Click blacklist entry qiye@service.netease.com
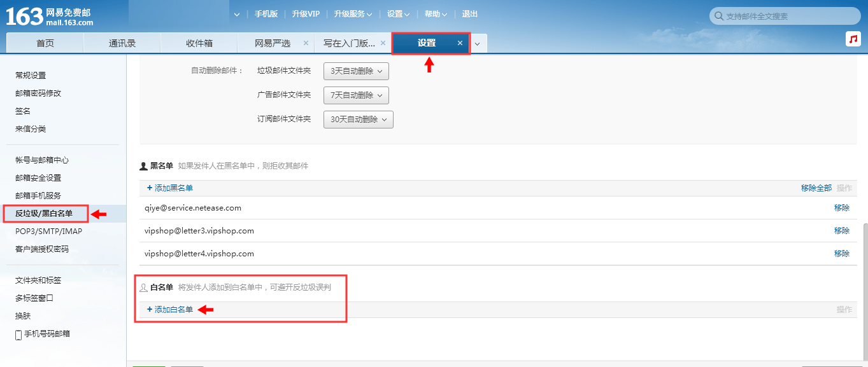The width and height of the screenshot is (868, 367). click(193, 208)
